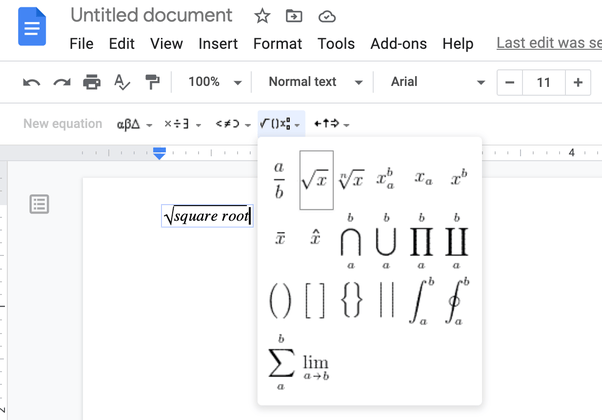
Task: Open the Format menu
Action: pyautogui.click(x=278, y=44)
